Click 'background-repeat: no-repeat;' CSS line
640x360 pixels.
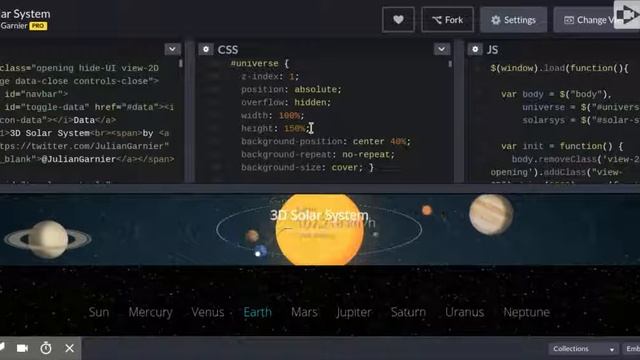pyautogui.click(x=318, y=155)
